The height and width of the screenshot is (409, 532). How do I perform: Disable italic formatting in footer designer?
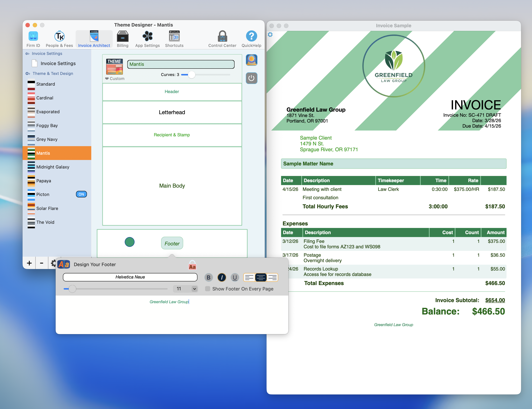(222, 277)
